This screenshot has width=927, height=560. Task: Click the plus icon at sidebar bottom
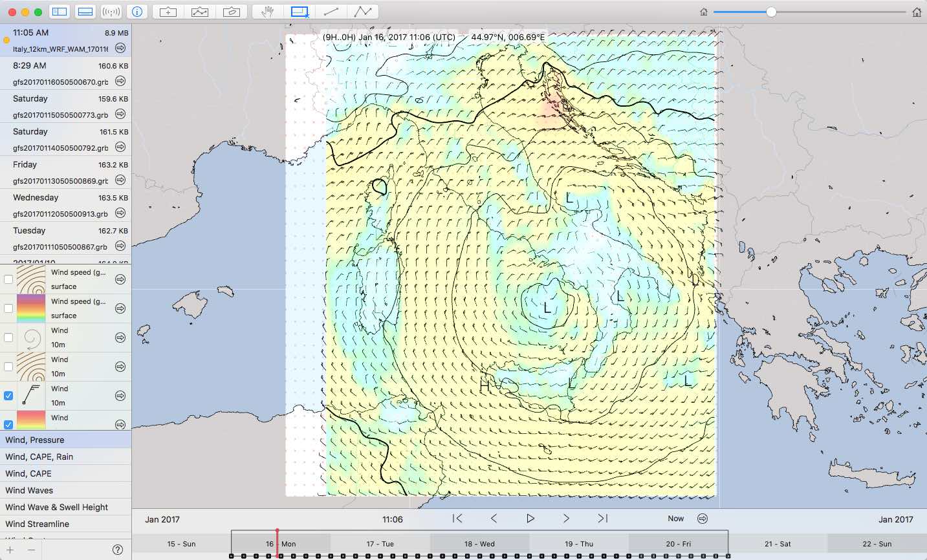(x=10, y=550)
